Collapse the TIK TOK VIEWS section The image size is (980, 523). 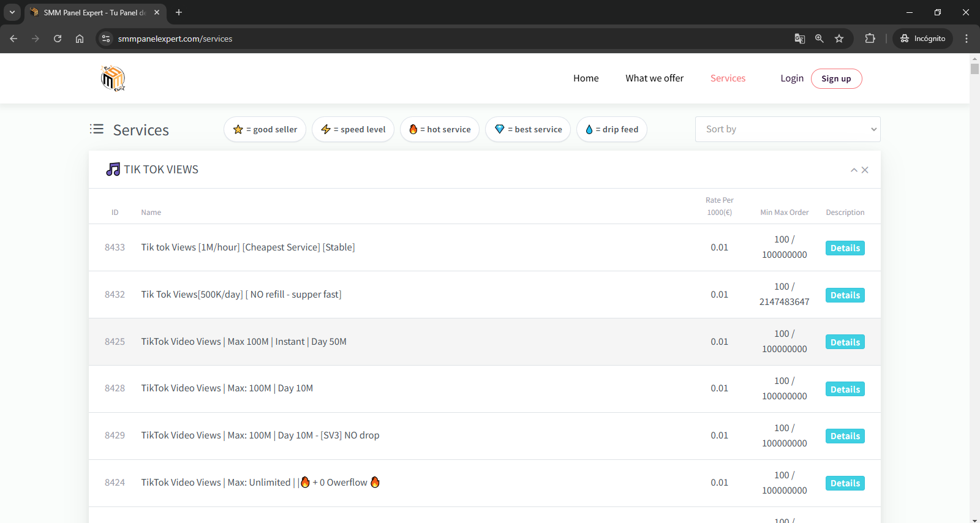pos(854,170)
